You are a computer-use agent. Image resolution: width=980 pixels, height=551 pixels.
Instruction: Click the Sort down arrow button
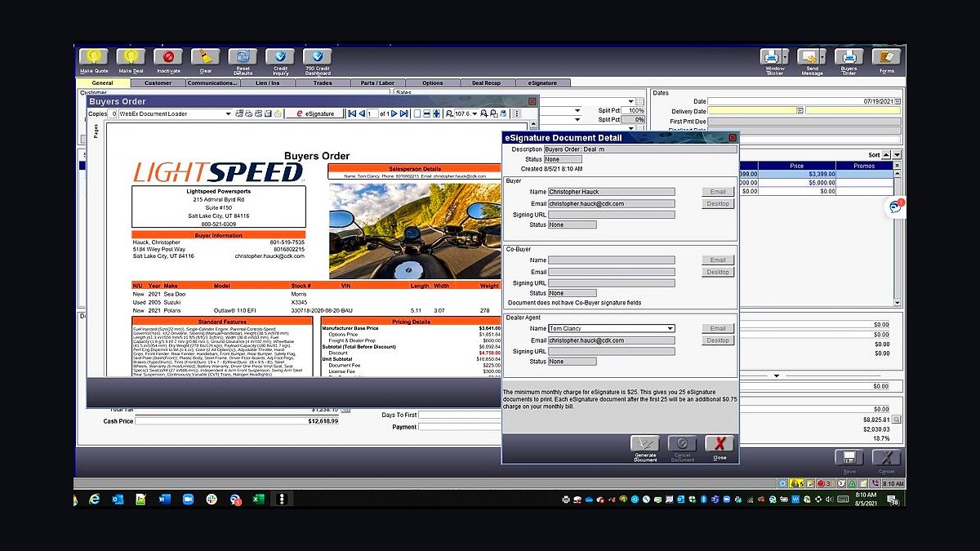click(897, 154)
